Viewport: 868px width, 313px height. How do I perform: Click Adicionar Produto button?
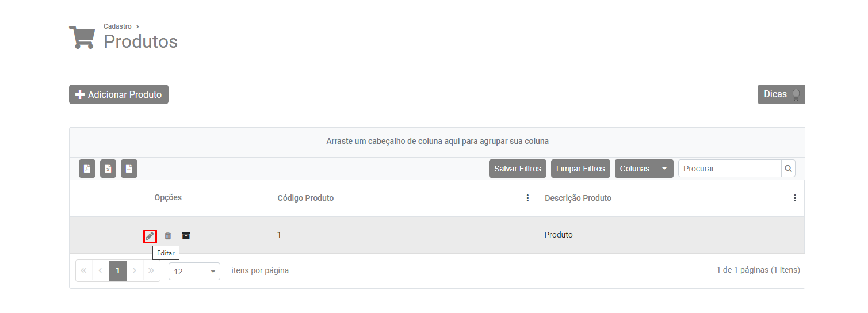tap(118, 94)
